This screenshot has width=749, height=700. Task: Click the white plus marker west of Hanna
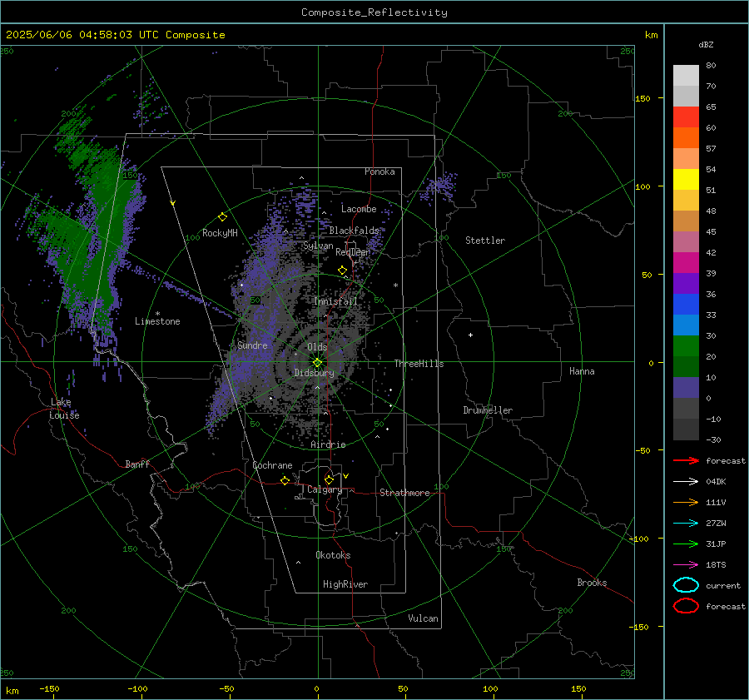pos(470,335)
